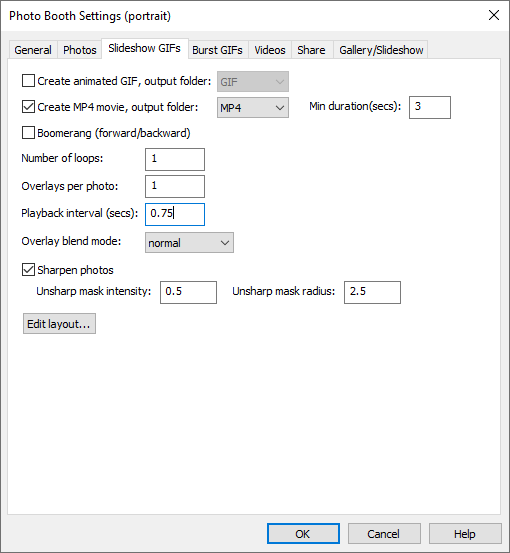Go to the Burst GIFs tab

[x=217, y=50]
